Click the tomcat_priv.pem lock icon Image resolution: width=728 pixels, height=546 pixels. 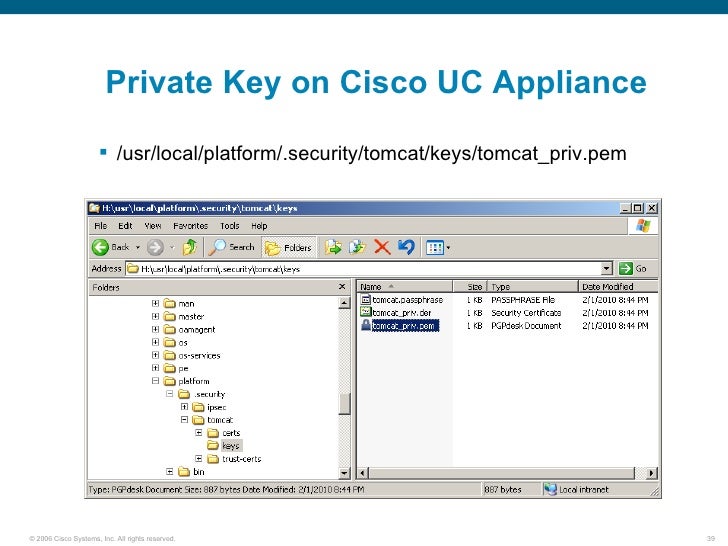tap(366, 325)
